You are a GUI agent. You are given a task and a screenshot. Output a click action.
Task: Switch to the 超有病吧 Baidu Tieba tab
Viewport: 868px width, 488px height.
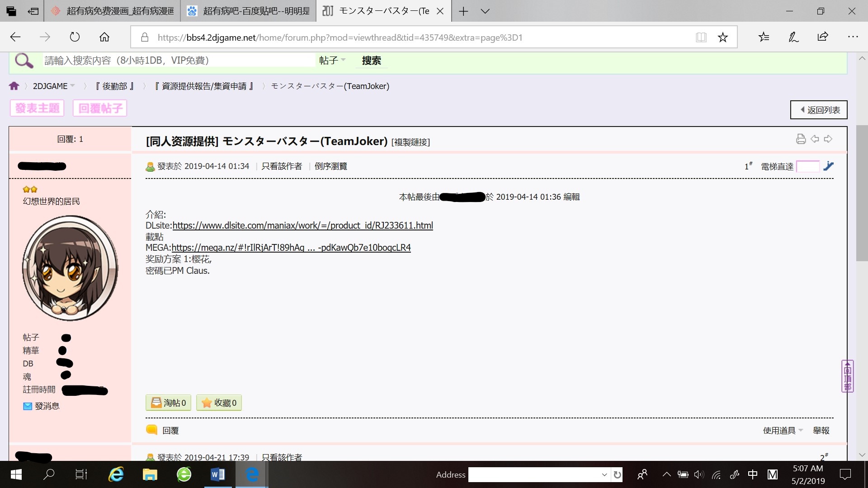tap(249, 11)
